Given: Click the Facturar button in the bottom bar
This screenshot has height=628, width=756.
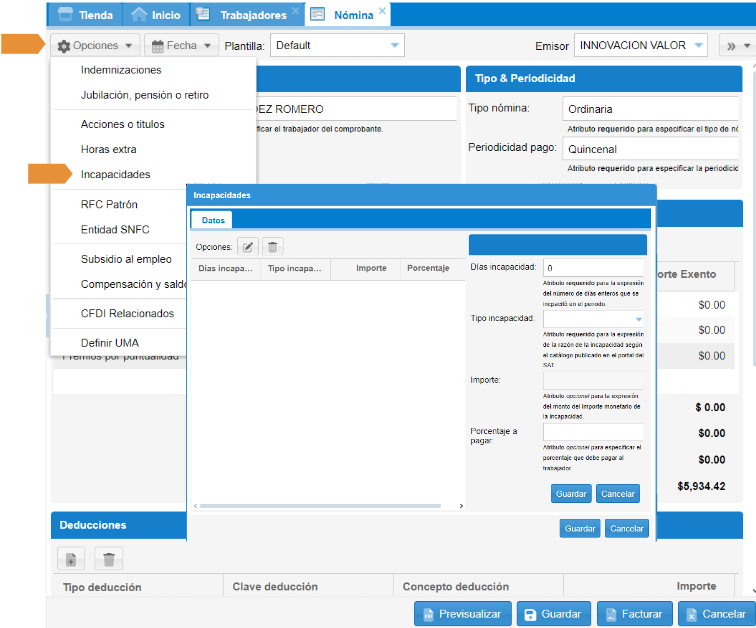Looking at the screenshot, I should (x=634, y=614).
